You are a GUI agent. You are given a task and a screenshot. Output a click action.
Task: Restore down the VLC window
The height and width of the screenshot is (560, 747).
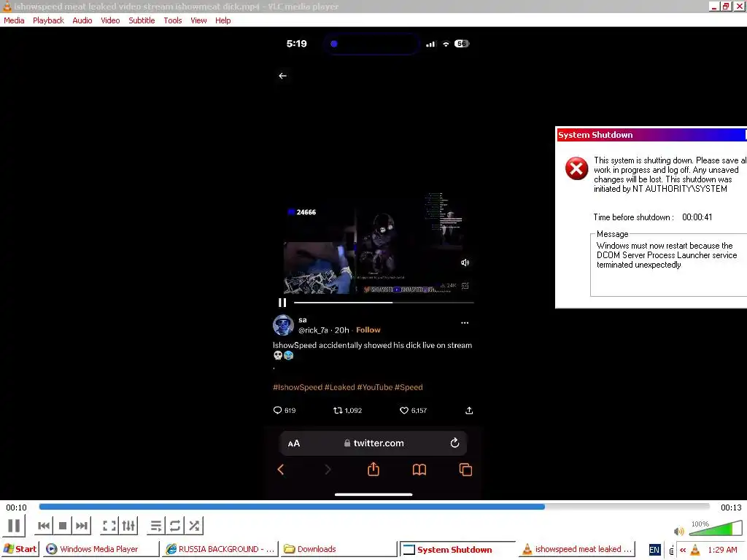tap(726, 6)
